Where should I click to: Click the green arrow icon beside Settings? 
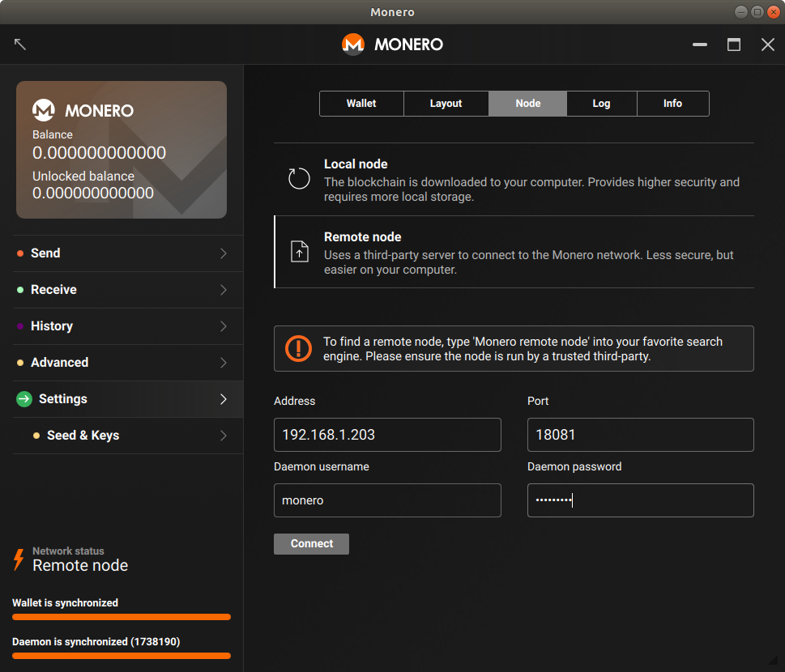(24, 399)
